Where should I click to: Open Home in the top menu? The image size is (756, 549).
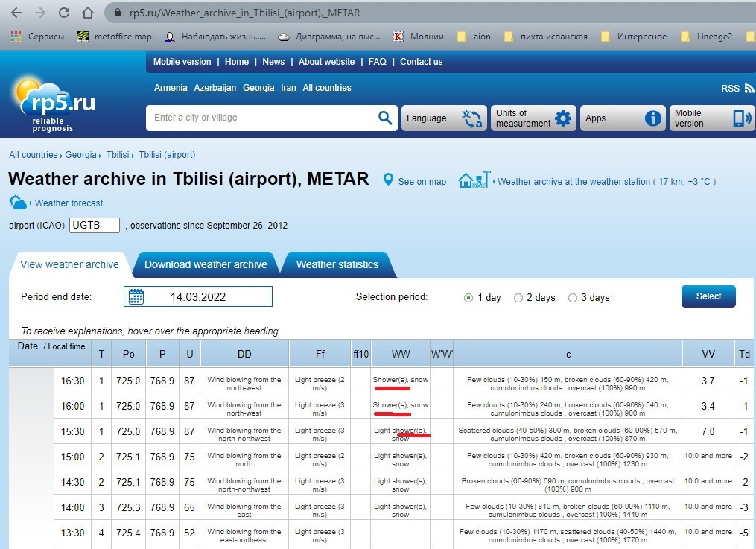click(237, 62)
